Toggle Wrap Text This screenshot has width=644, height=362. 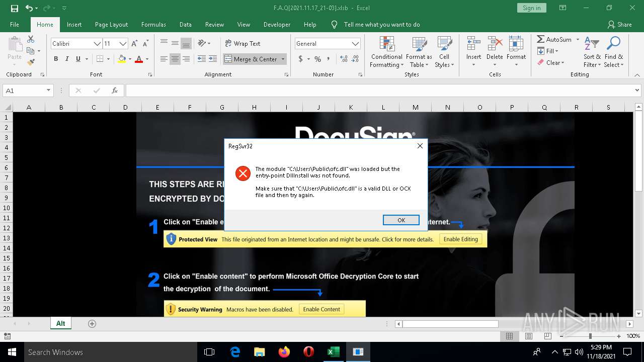point(243,44)
